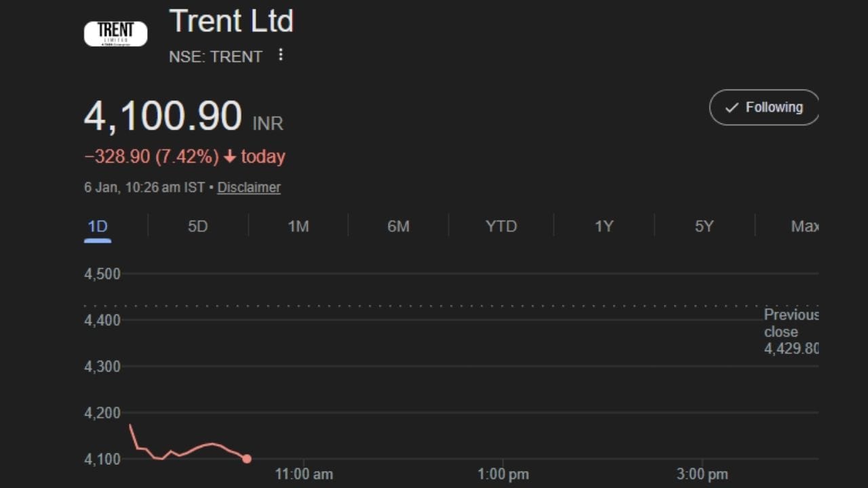Click the checkmark inside the Following button

[x=731, y=107]
